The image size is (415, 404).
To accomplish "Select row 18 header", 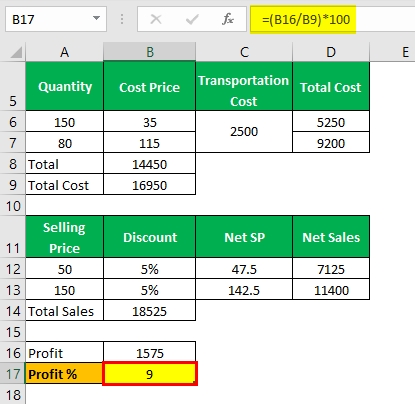I will (x=13, y=394).
